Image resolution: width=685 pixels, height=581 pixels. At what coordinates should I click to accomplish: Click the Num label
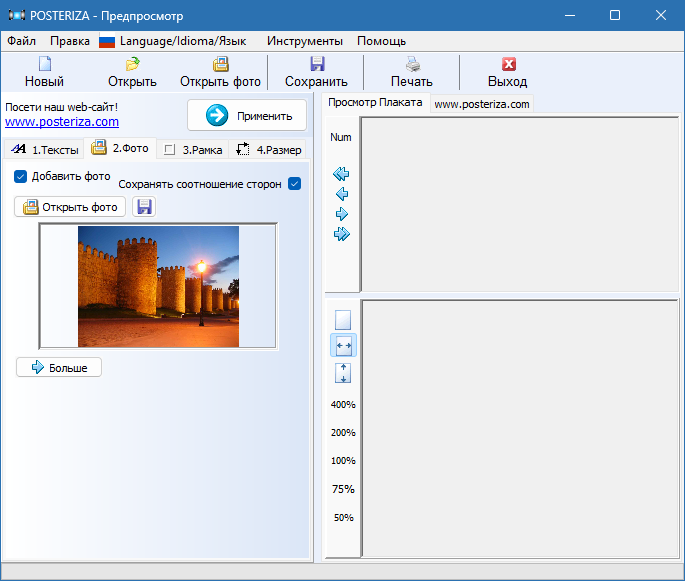click(x=340, y=137)
